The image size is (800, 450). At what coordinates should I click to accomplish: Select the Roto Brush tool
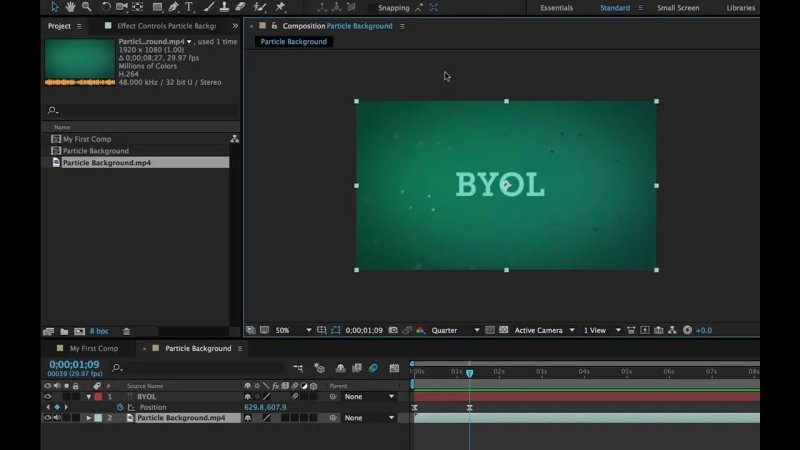point(260,7)
